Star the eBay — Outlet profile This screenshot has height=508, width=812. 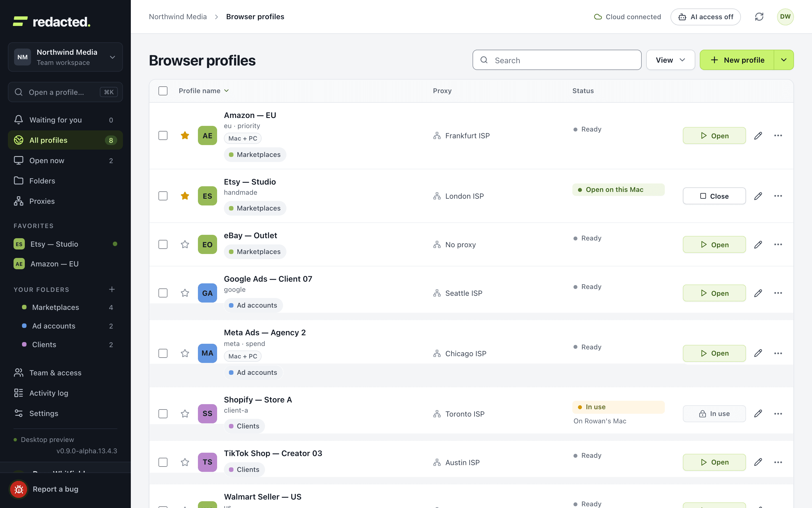[x=185, y=245]
